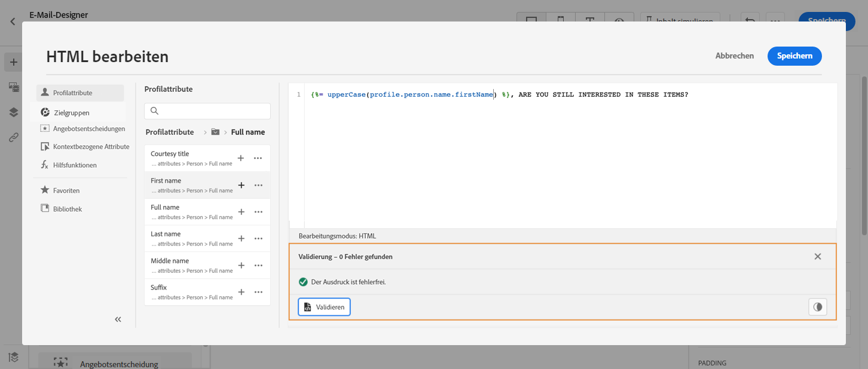The width and height of the screenshot is (868, 369).
Task: Add Suffix attribute with plus icon
Action: [x=242, y=292]
